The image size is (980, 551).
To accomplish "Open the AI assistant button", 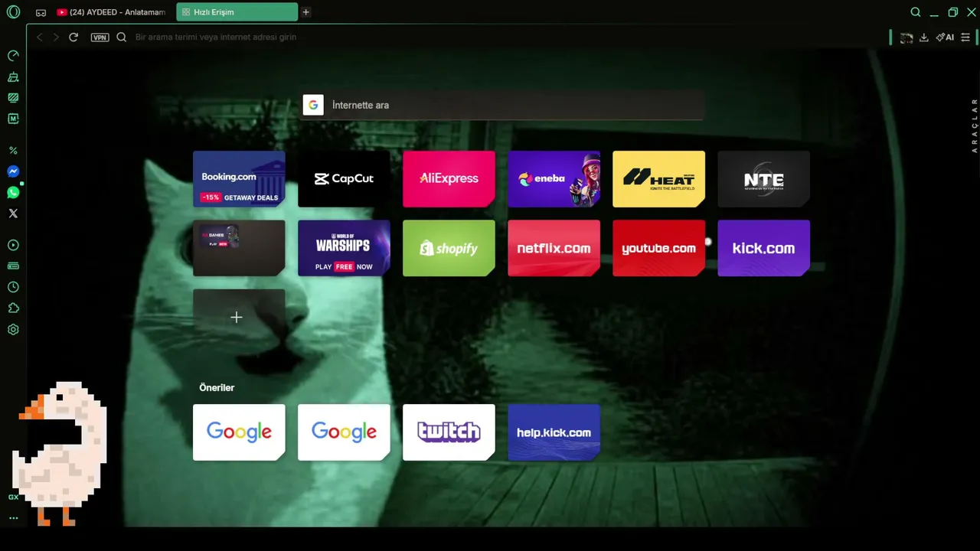I will (x=945, y=37).
